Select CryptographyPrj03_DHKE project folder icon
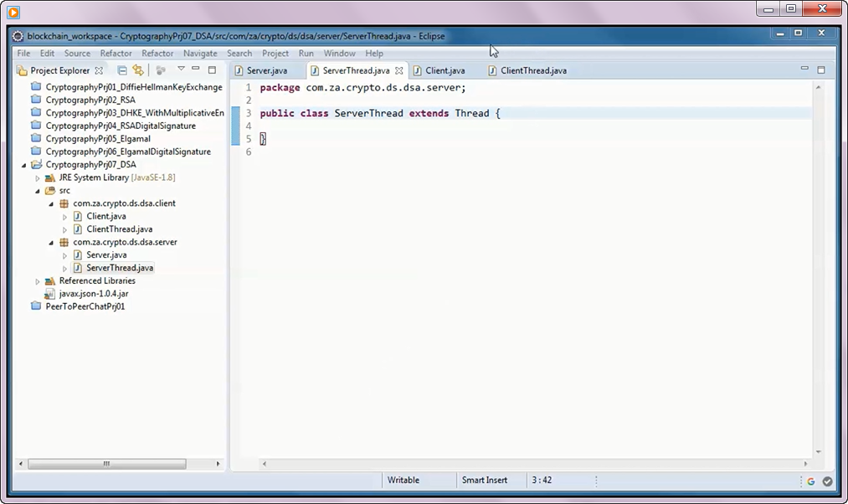This screenshot has width=848, height=504. (36, 112)
